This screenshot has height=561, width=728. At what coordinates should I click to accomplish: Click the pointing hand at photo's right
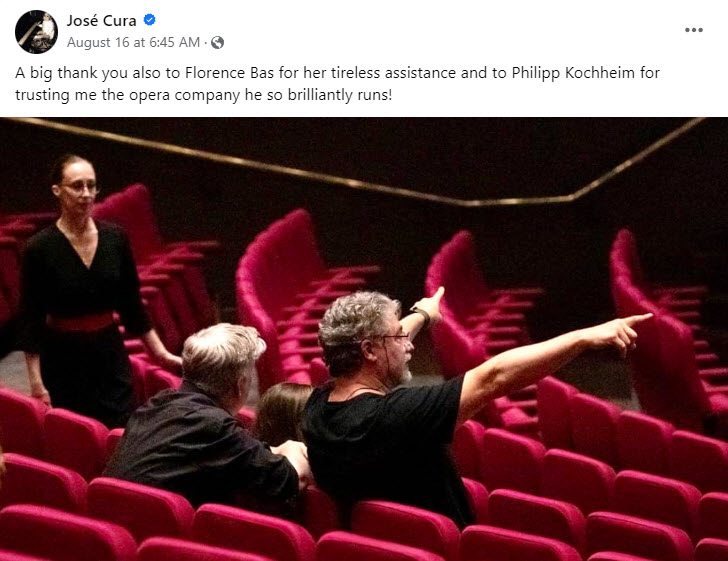tap(620, 332)
